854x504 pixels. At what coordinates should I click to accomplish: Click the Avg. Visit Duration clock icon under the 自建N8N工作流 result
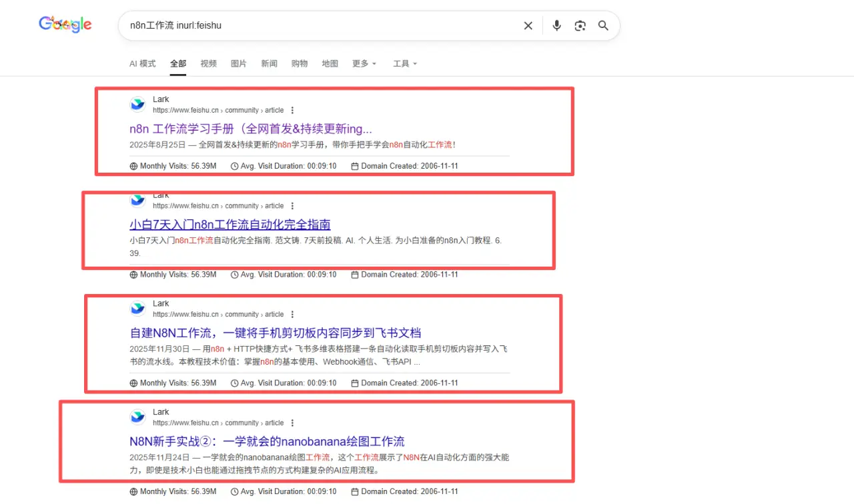234,383
